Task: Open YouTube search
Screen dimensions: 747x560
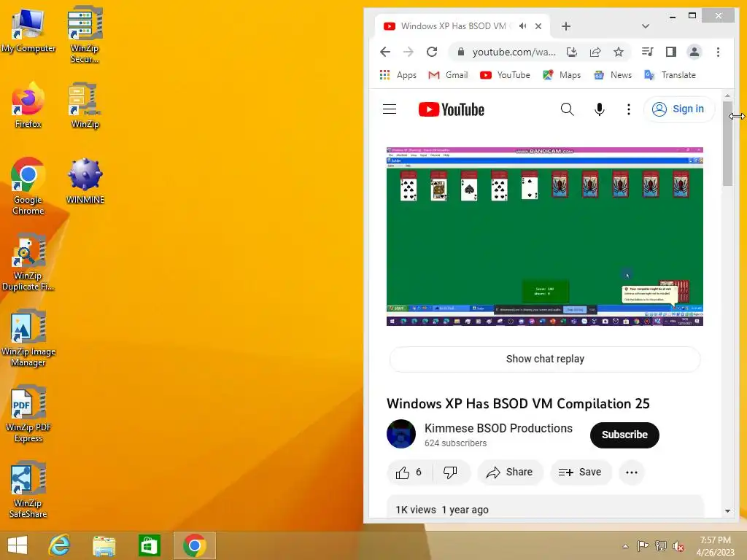Action: 567,109
